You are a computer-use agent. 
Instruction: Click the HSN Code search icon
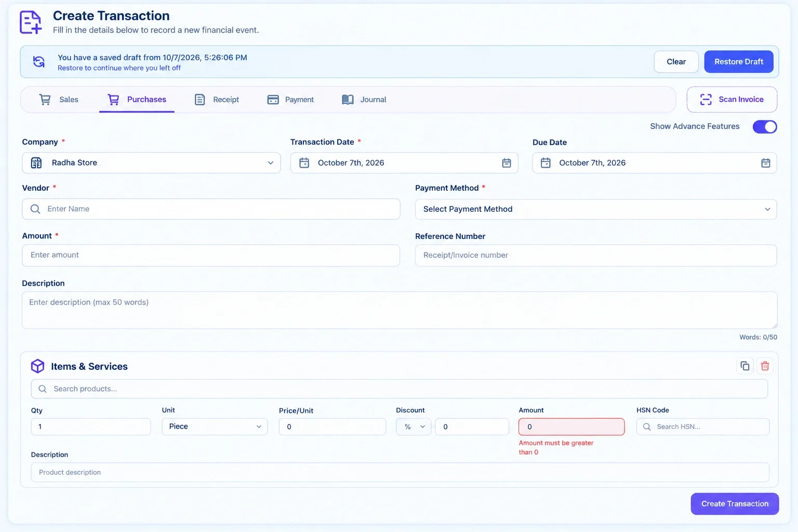647,427
